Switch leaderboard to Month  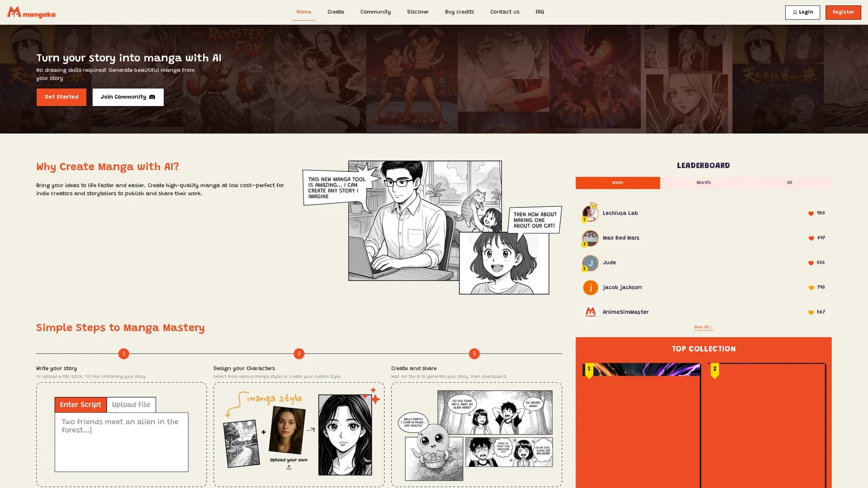click(x=703, y=183)
